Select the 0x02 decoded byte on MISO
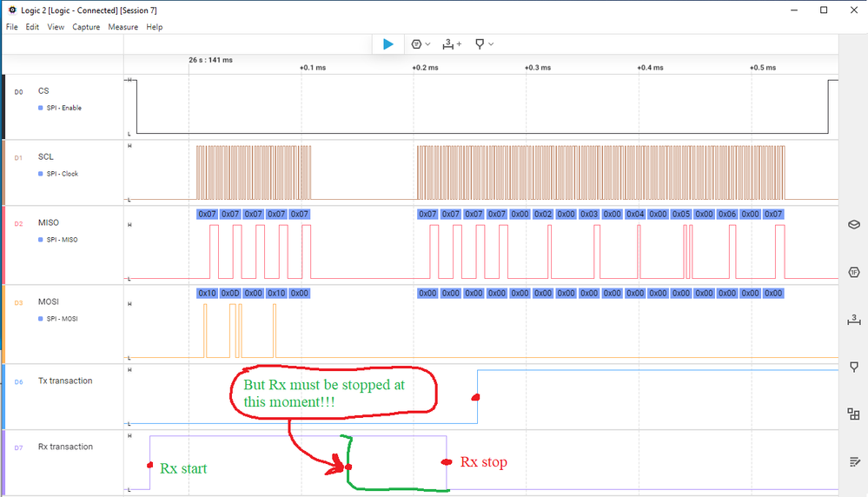This screenshot has height=497, width=868. 542,215
